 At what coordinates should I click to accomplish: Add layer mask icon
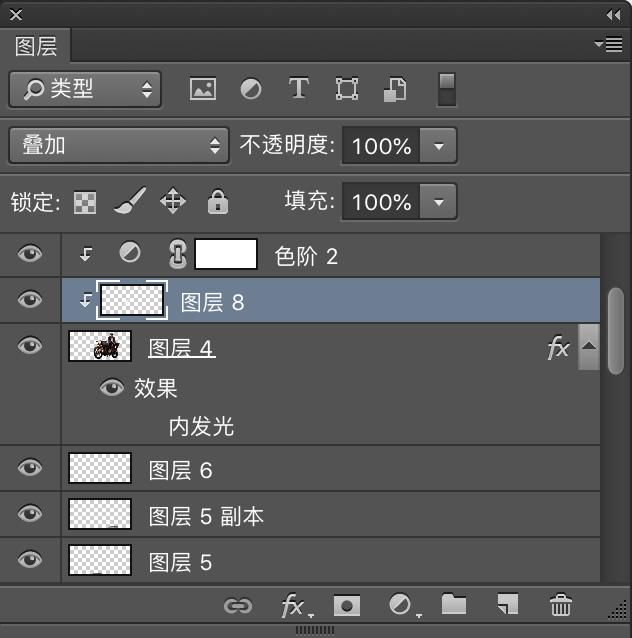click(347, 606)
